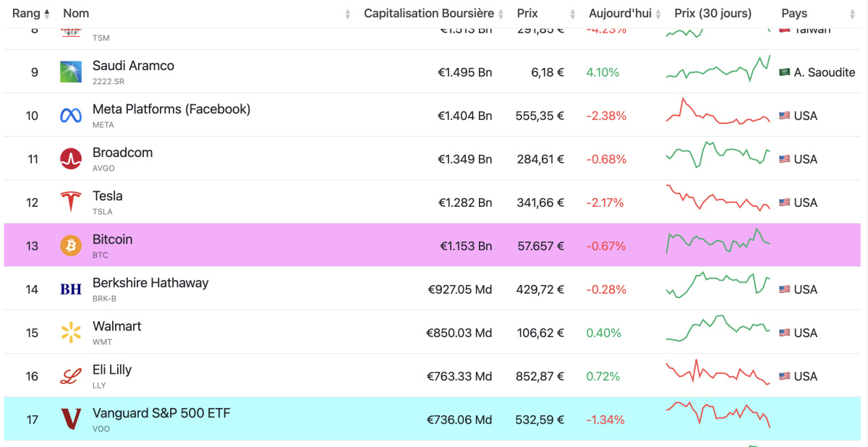Click the 2222.SR ticker symbol
The image size is (868, 447).
tap(108, 82)
